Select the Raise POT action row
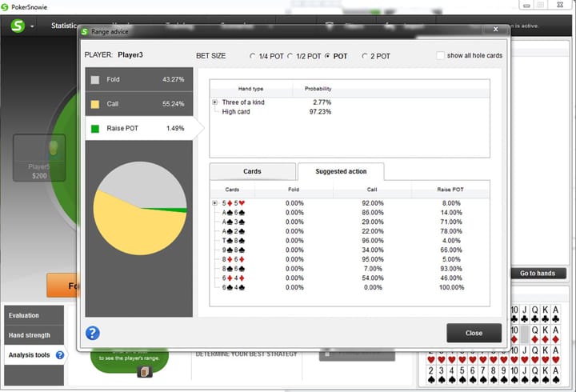 point(139,128)
